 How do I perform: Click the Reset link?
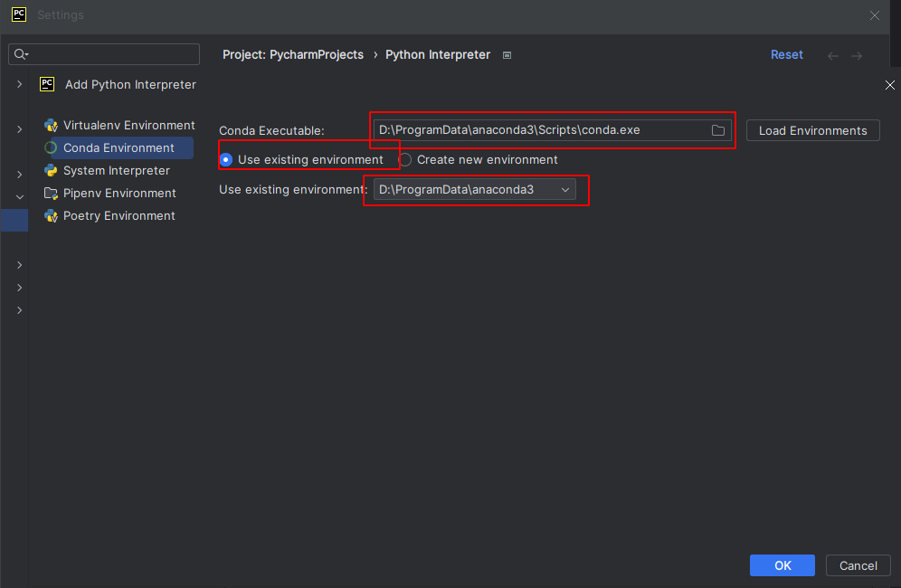pyautogui.click(x=786, y=54)
